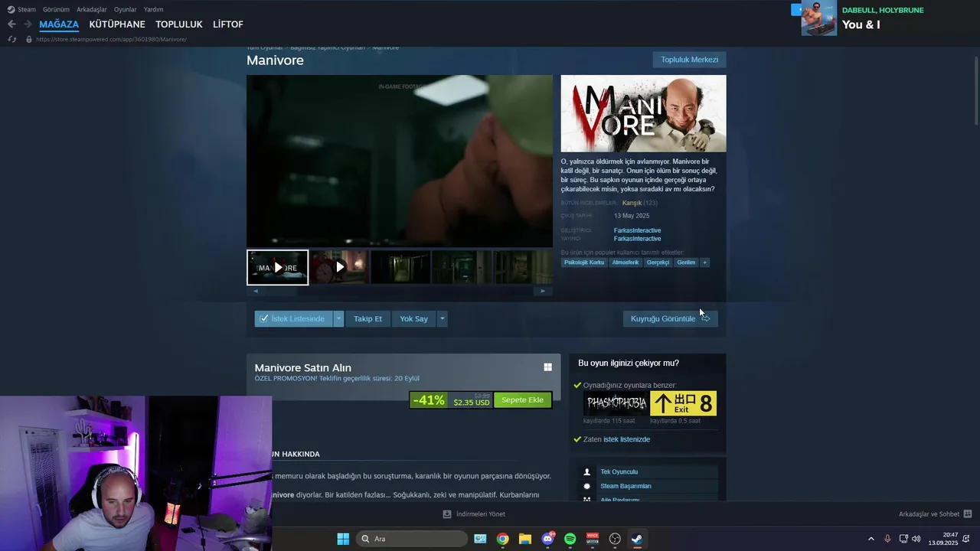The image size is (980, 551).
Task: Click the Steam taskbar icon
Action: 637,539
